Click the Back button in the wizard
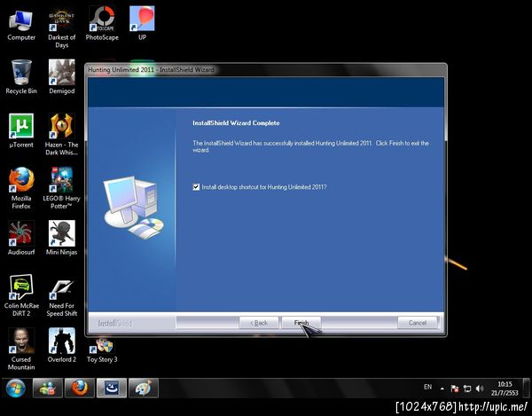This screenshot has height=416, width=532. [x=259, y=323]
